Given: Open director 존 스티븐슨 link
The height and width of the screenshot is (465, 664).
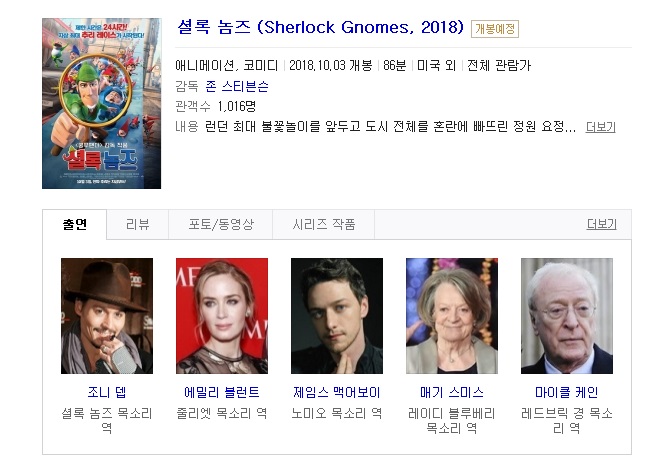Looking at the screenshot, I should tap(237, 86).
